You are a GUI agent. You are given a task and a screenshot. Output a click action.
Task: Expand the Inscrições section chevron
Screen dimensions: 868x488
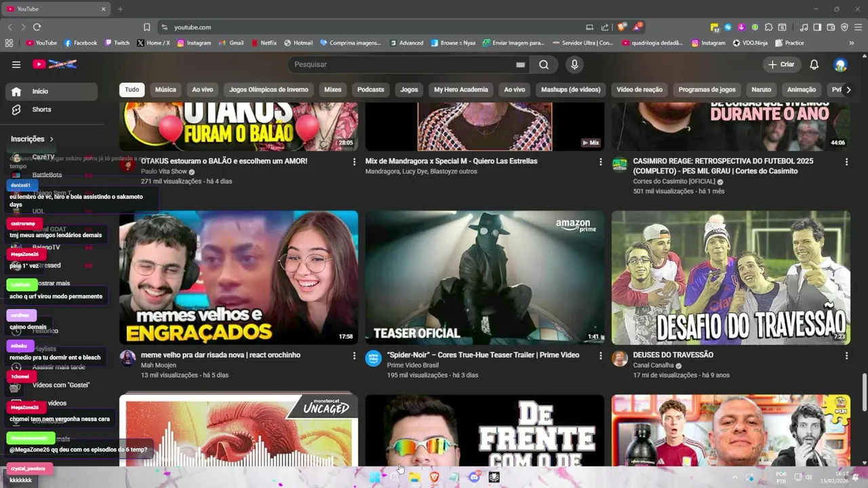click(52, 139)
